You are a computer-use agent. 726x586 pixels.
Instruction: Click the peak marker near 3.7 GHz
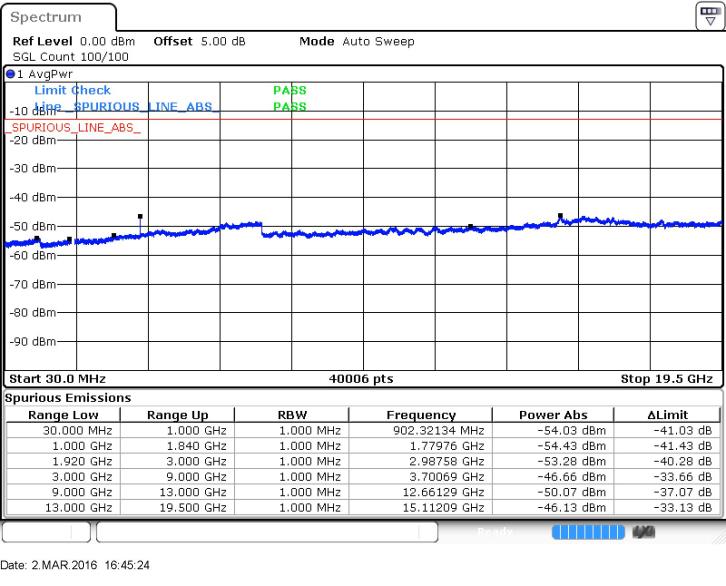(x=140, y=217)
